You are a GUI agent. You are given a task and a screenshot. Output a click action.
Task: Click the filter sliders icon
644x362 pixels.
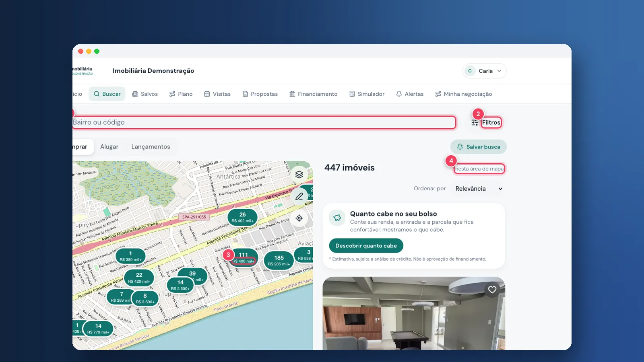click(x=475, y=123)
